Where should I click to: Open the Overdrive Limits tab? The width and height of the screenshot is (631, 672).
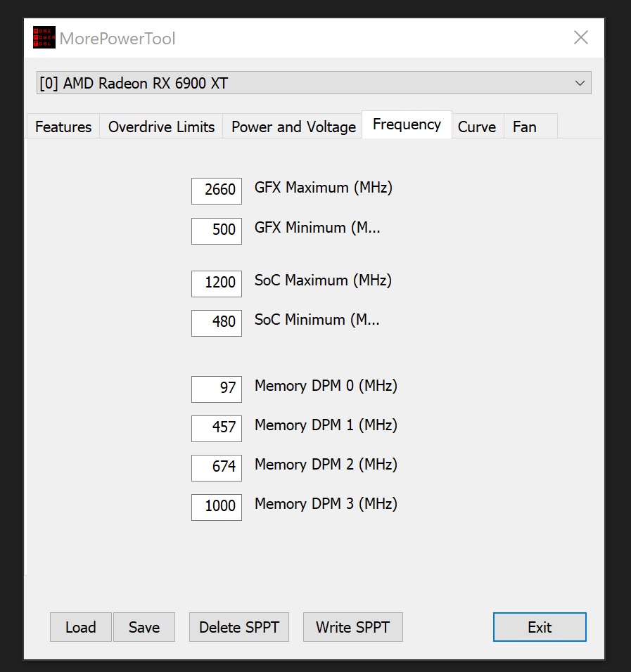point(161,127)
